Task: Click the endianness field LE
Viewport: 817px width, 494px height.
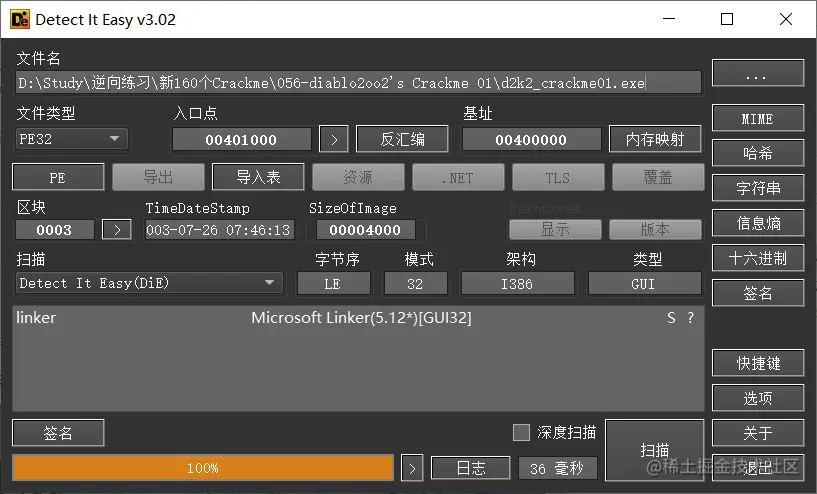Action: click(333, 284)
